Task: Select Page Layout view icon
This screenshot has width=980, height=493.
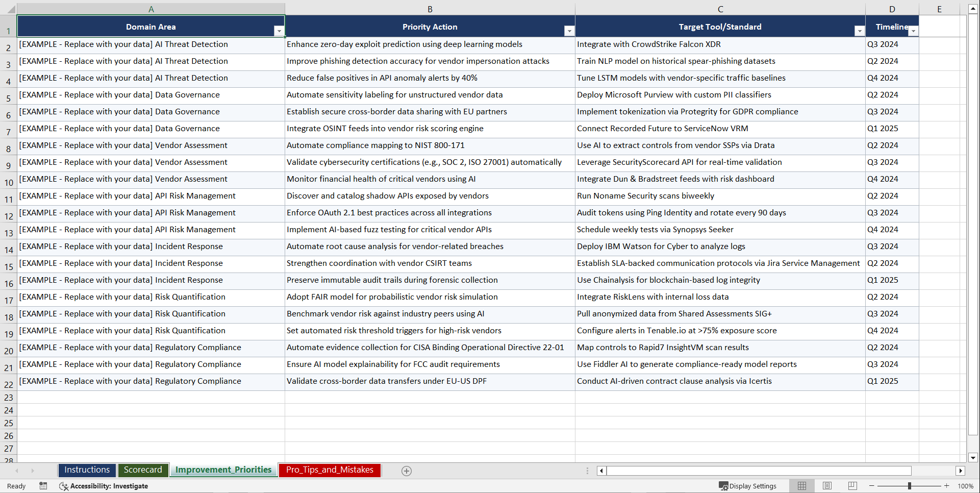Action: point(827,486)
